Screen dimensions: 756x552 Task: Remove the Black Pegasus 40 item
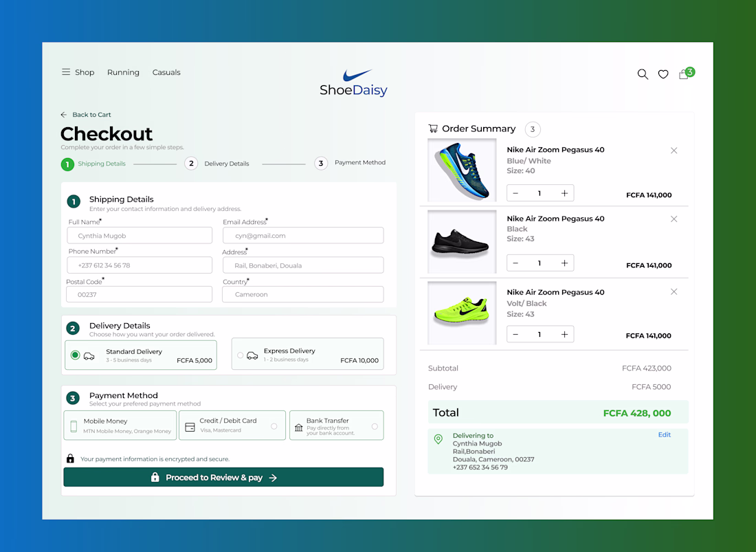pos(674,219)
